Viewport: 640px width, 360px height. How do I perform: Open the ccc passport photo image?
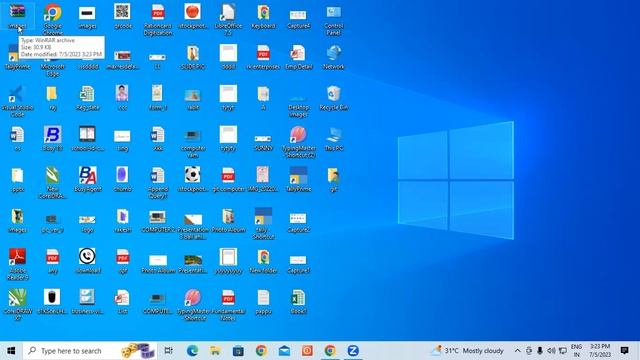click(x=122, y=98)
